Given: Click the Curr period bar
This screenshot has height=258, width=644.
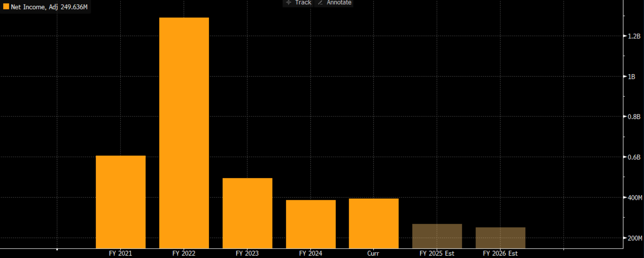Looking at the screenshot, I should tap(374, 223).
